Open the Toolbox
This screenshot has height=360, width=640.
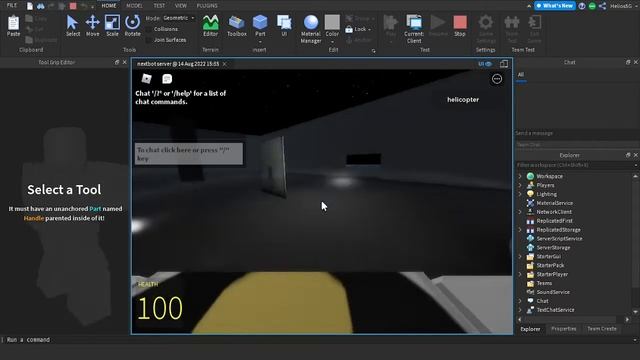pyautogui.click(x=237, y=26)
